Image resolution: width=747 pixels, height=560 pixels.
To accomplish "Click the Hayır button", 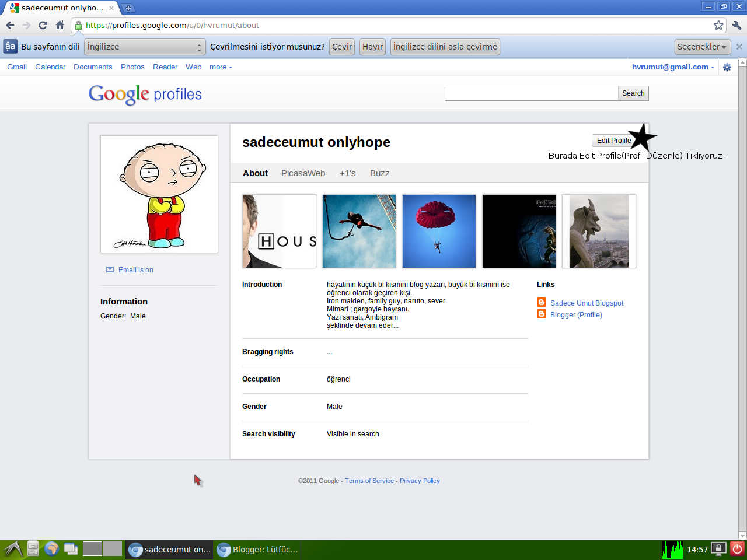I will coord(372,47).
